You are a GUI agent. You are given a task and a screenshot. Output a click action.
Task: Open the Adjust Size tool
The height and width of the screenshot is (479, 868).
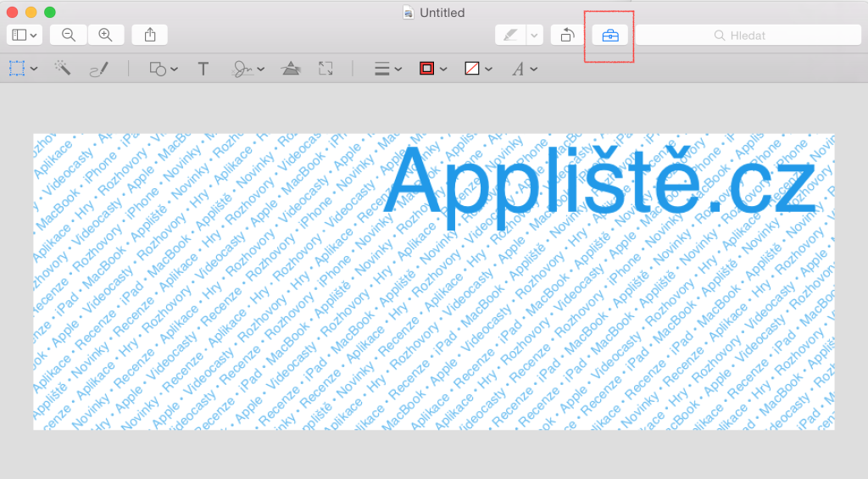click(326, 69)
